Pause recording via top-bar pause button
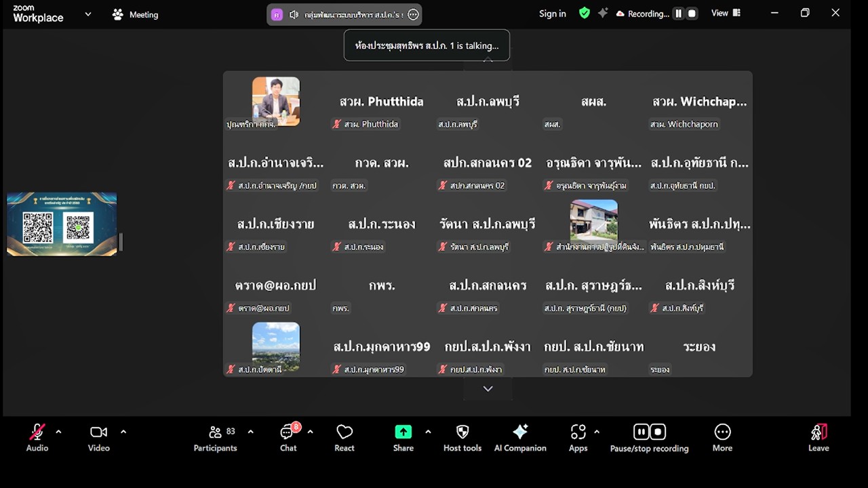868x488 pixels. [x=678, y=14]
